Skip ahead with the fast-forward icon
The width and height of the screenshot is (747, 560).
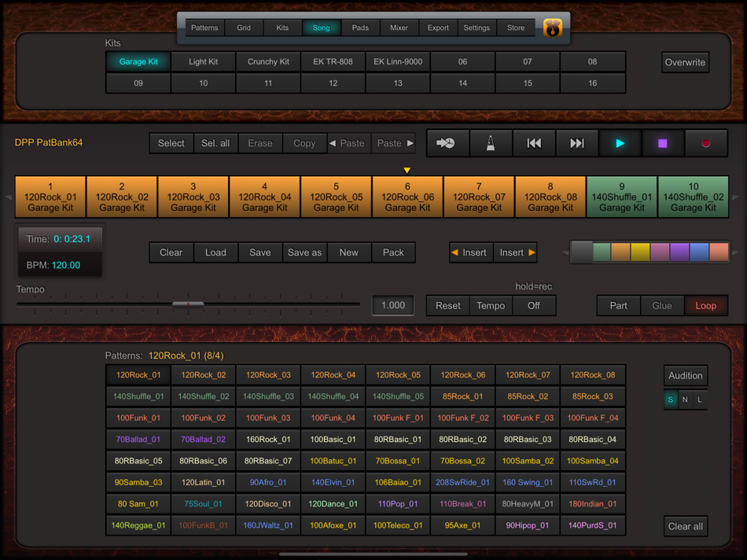(x=577, y=143)
